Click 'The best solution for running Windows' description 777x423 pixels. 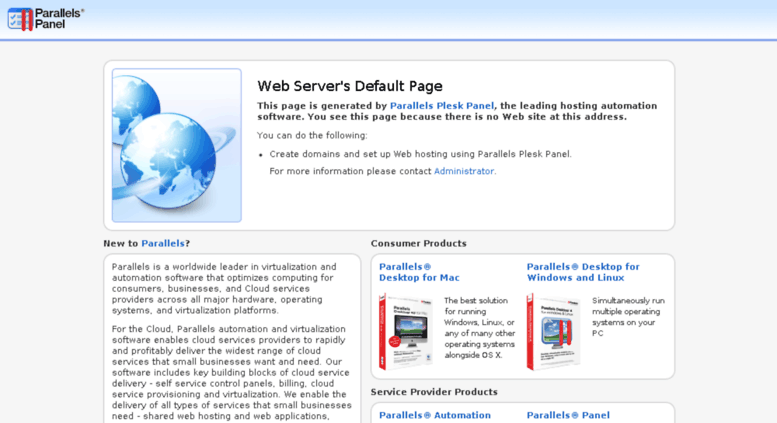tap(480, 328)
